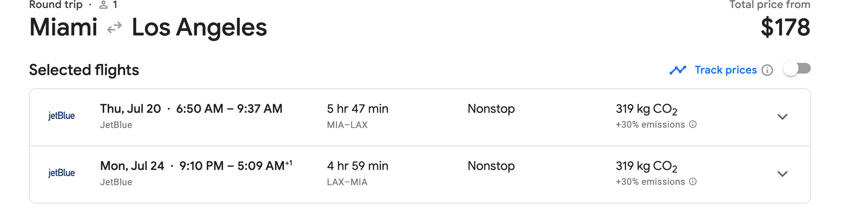Click the round-trip arrows between cities
The width and height of the screenshot is (868, 221).
pos(115,28)
